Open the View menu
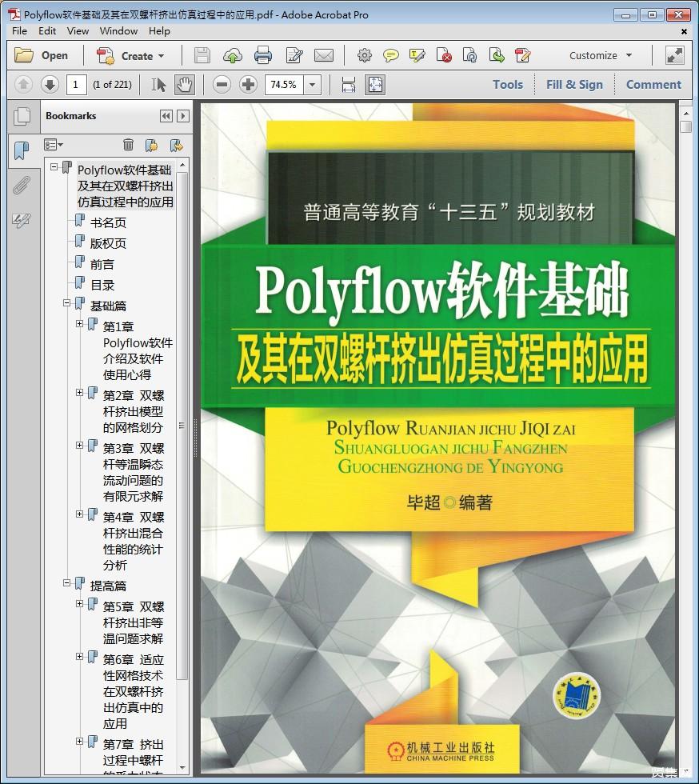699x784 pixels. click(78, 31)
